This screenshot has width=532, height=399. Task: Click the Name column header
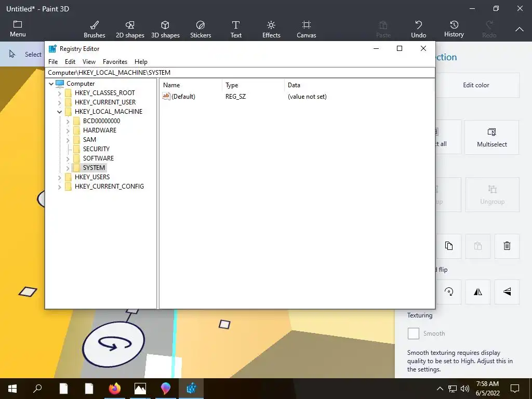pyautogui.click(x=191, y=85)
